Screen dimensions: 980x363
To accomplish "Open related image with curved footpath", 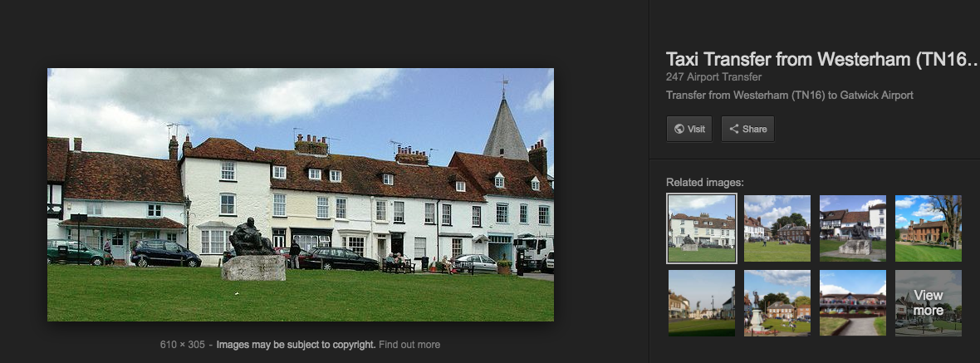I will [x=852, y=303].
